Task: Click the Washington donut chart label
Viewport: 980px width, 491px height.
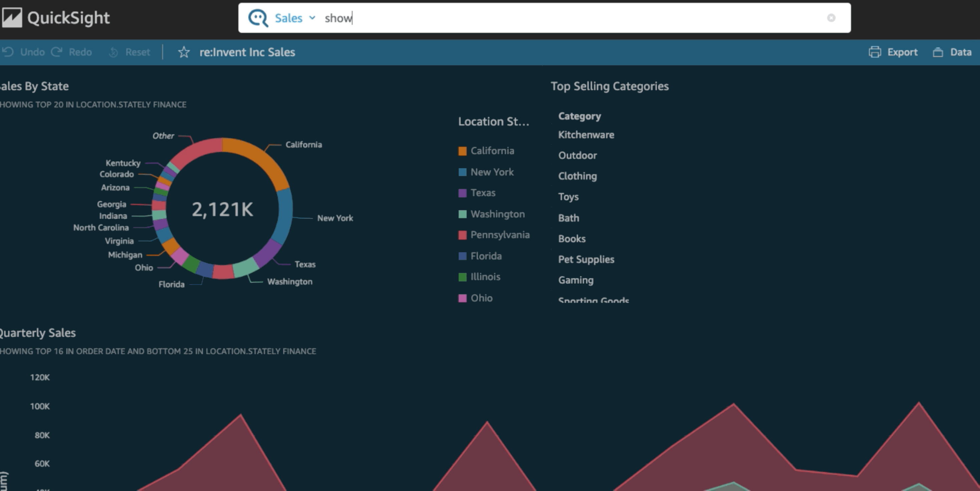Action: 289,282
